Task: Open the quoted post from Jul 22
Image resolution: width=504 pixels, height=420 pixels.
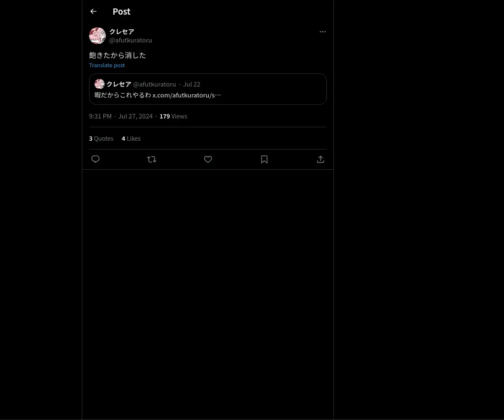Action: click(x=208, y=89)
